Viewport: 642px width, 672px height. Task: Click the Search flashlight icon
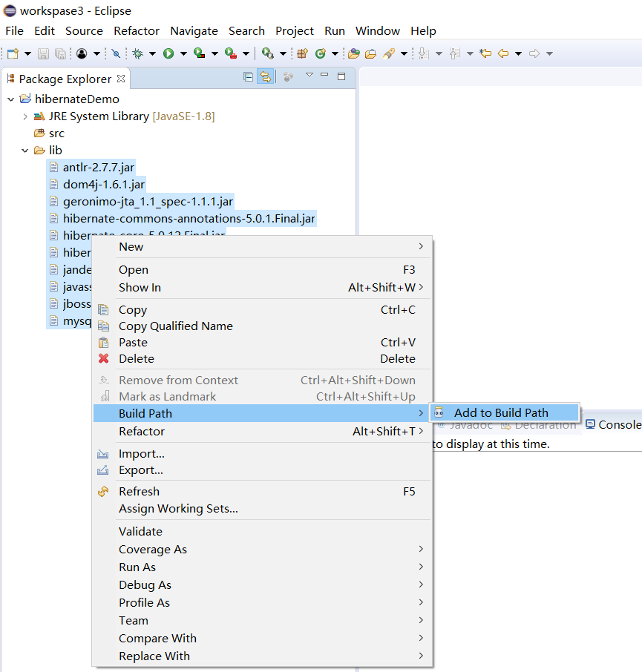(x=389, y=53)
